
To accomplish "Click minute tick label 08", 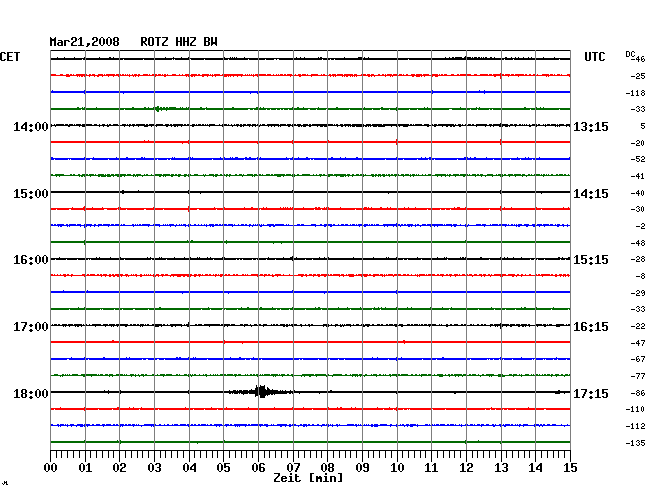I will point(327,467).
